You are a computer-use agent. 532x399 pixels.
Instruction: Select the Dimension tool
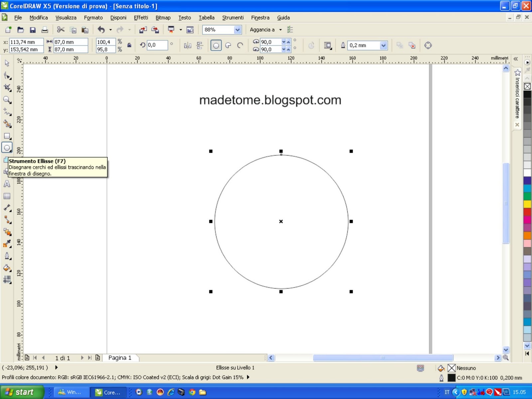tap(7, 208)
